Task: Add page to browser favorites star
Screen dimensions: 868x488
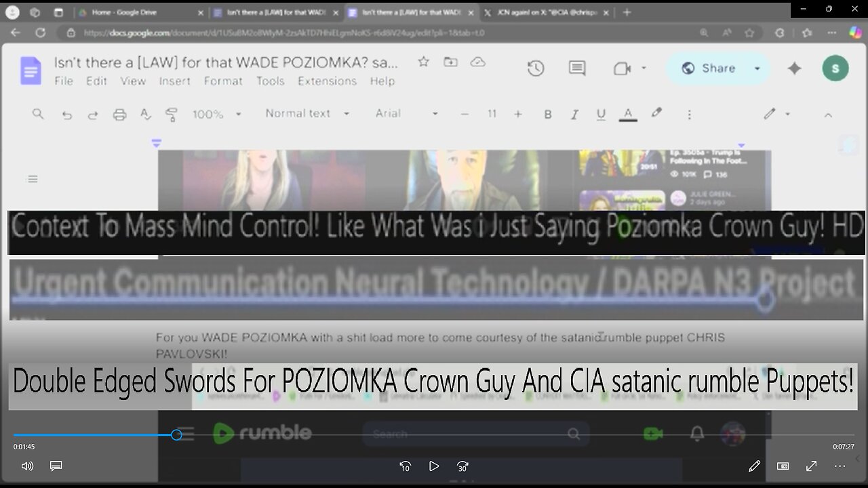Action: 749,32
